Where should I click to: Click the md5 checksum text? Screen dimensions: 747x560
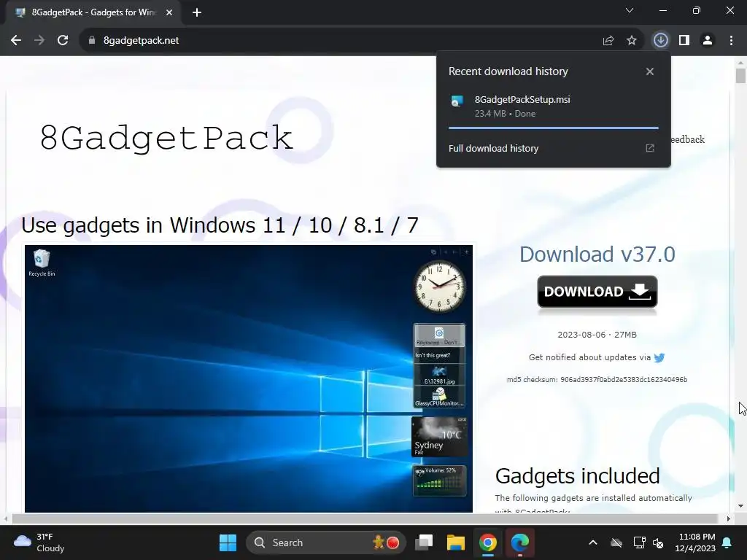click(597, 379)
